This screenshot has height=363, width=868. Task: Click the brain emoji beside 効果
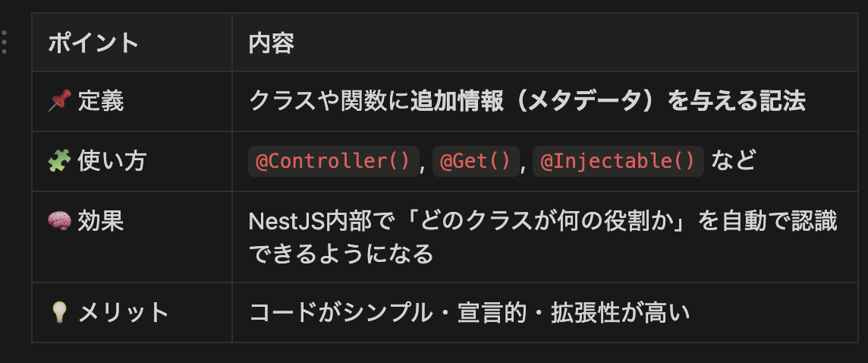[58, 221]
